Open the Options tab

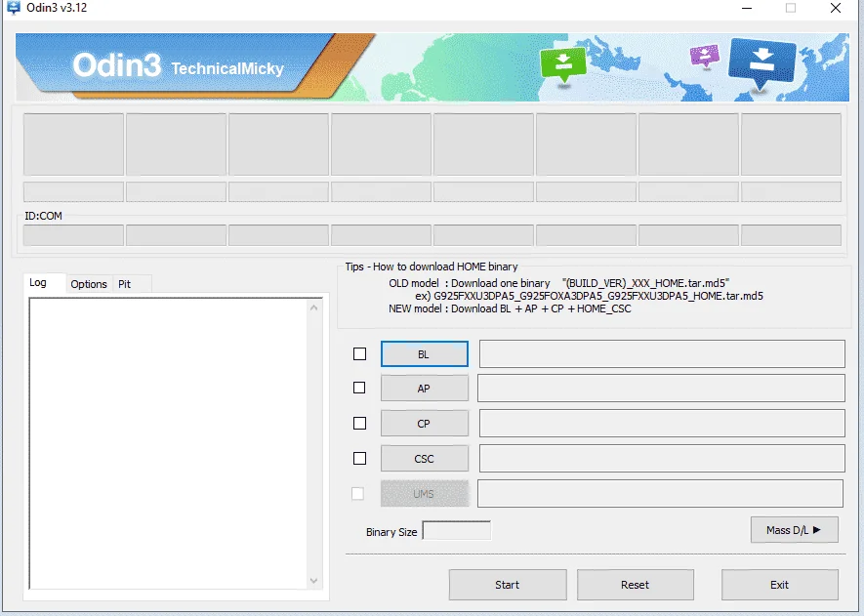click(89, 284)
